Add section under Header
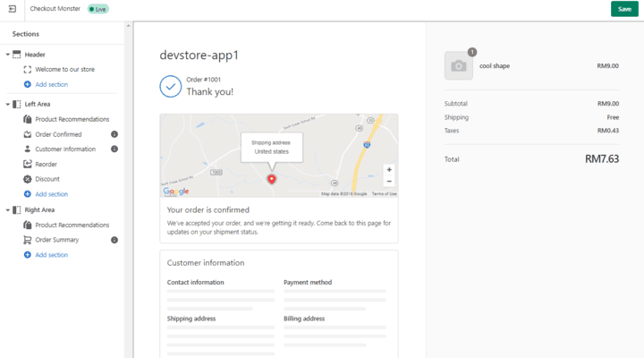644x358 pixels. [51, 84]
